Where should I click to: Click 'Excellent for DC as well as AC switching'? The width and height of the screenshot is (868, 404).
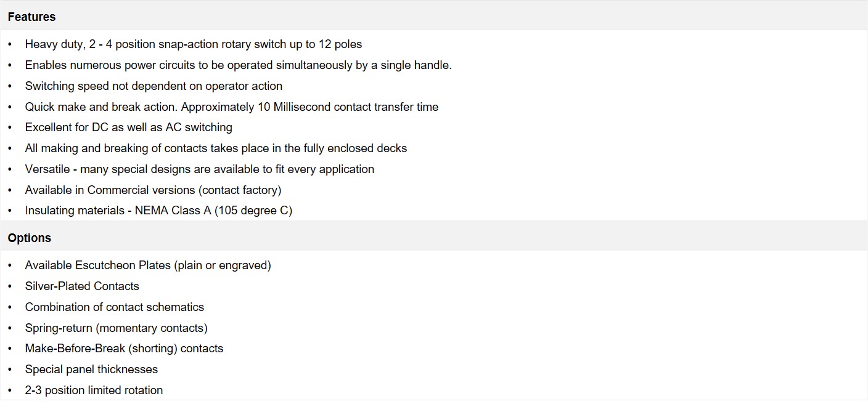tap(129, 127)
